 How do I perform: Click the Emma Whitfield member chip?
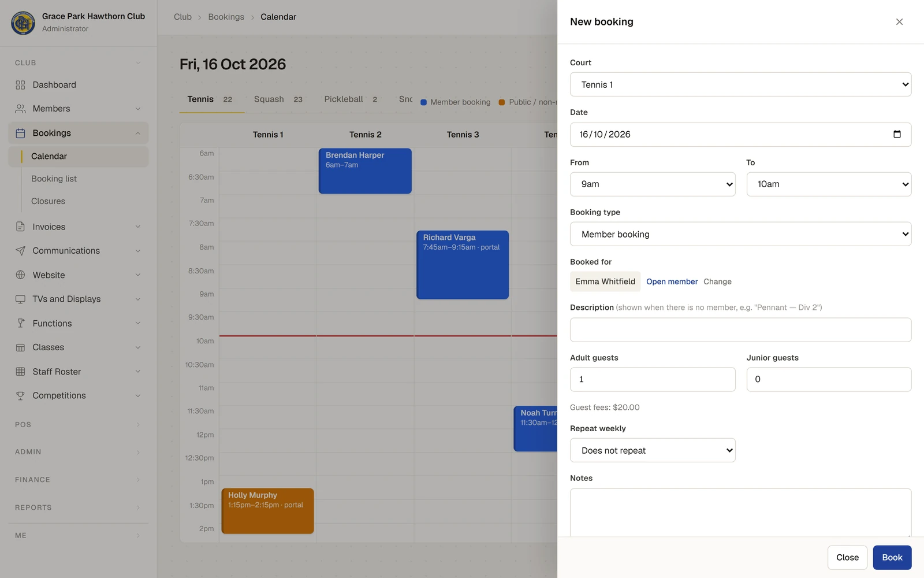coord(605,281)
